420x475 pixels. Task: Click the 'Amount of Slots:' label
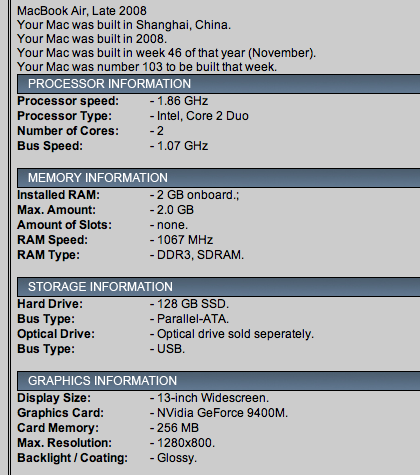pyautogui.click(x=65, y=225)
